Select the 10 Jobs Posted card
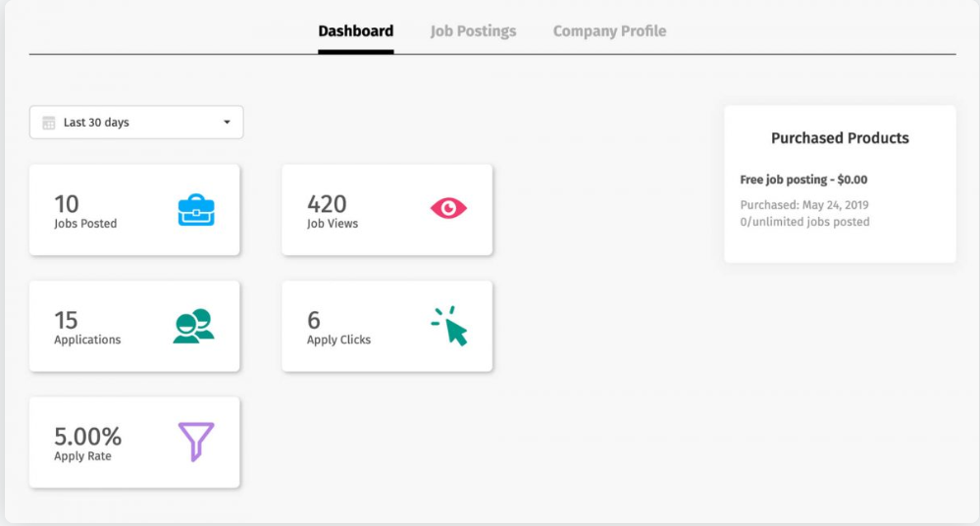The height and width of the screenshot is (526, 980). pos(134,210)
